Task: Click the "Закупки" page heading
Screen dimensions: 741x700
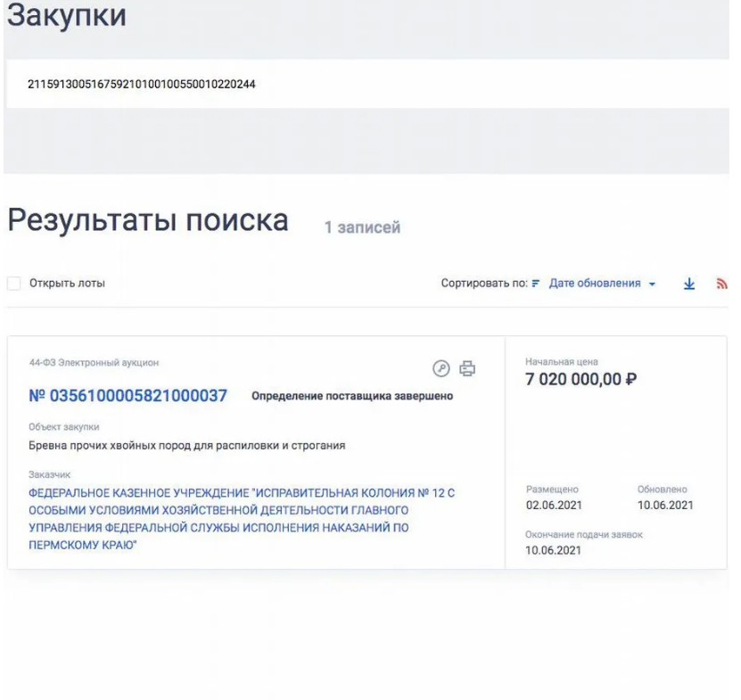Action: pos(66,16)
